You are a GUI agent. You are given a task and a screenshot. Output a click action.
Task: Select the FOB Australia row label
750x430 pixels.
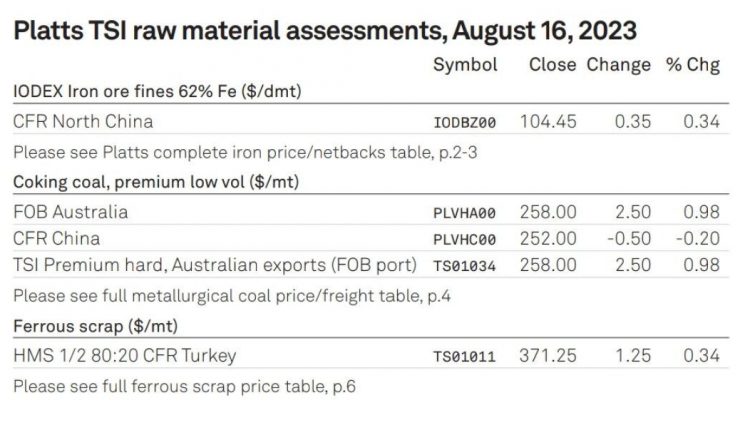[71, 213]
